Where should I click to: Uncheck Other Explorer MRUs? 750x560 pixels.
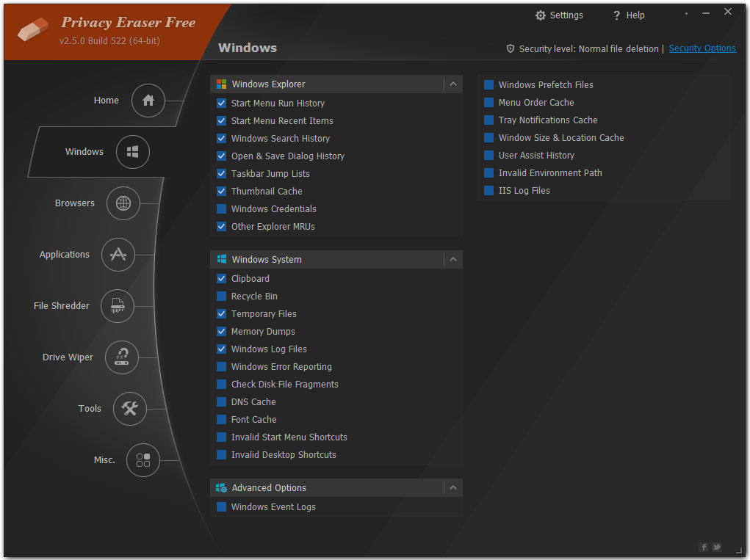pos(221,227)
